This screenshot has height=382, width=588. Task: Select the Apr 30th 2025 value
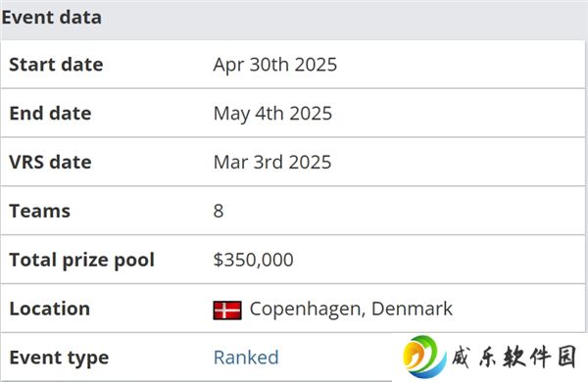275,65
